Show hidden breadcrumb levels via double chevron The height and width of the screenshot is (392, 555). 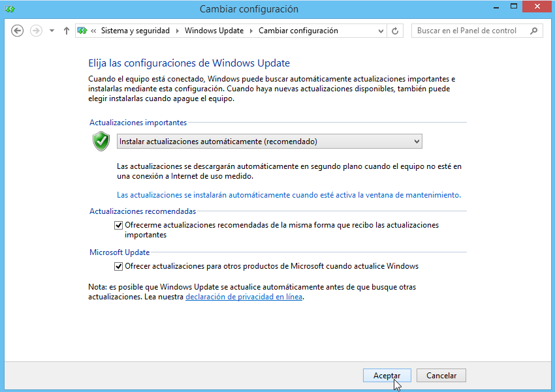pos(93,31)
